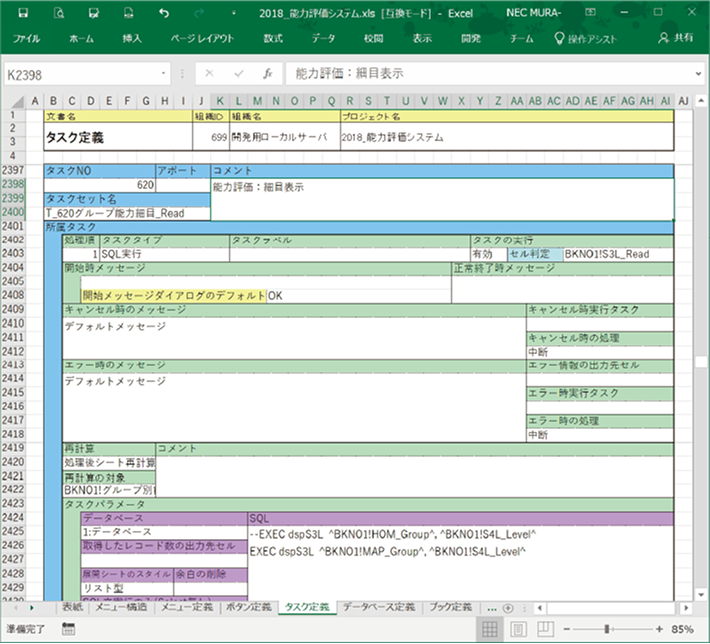Add a new sheet with plus icon
Screen dimensions: 710x644
507,607
